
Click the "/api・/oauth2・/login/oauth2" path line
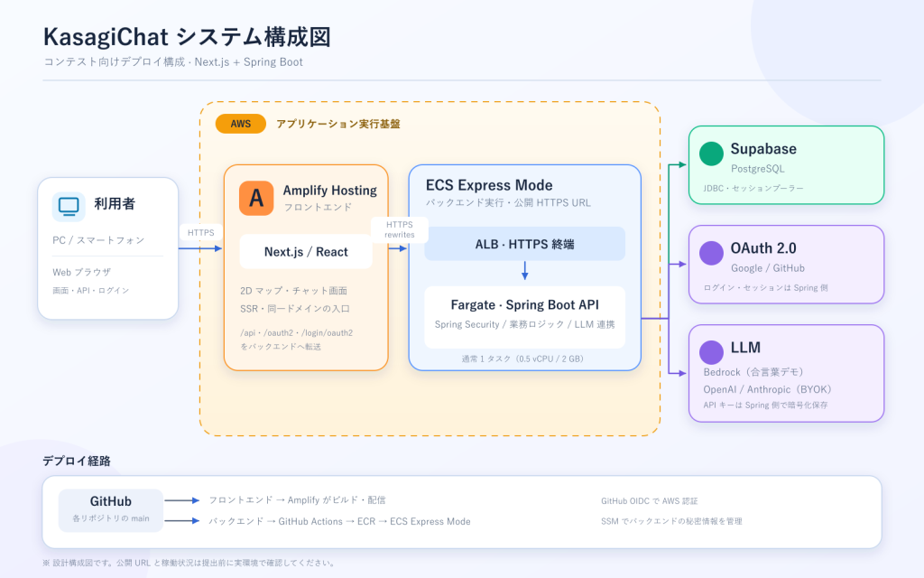pos(296,332)
